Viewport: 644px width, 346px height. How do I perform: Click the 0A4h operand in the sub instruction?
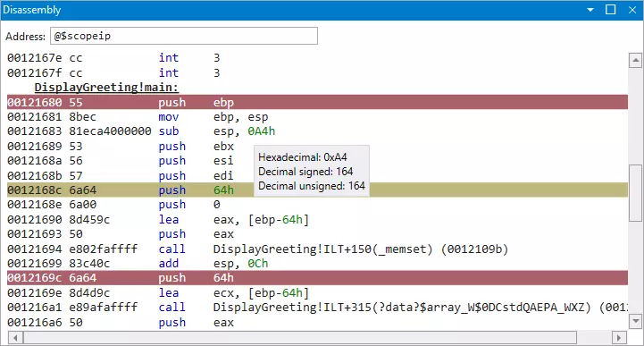261,131
